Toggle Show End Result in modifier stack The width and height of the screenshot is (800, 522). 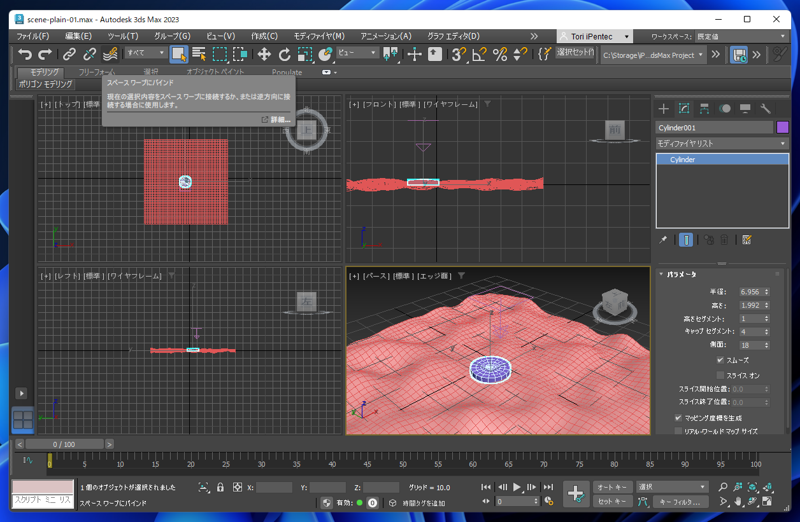coord(686,240)
